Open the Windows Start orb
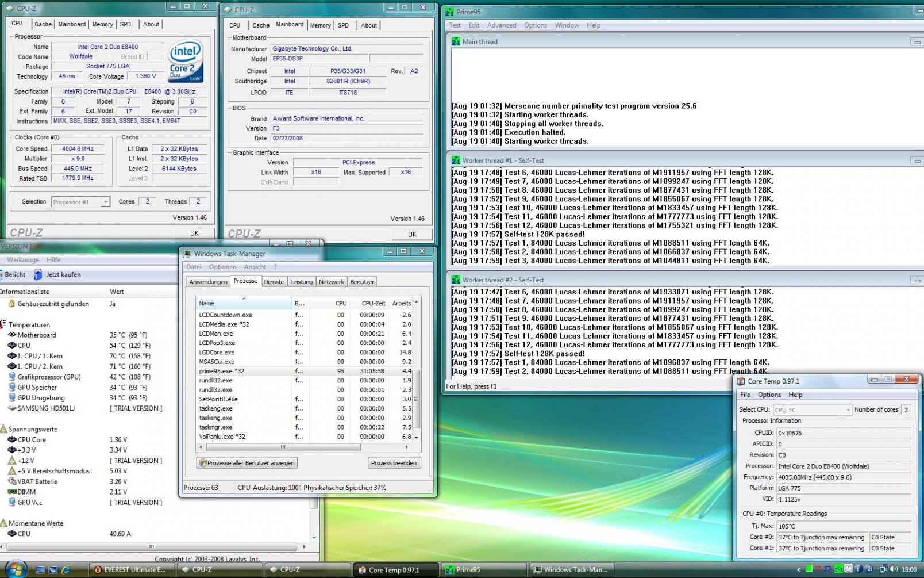 [16, 569]
